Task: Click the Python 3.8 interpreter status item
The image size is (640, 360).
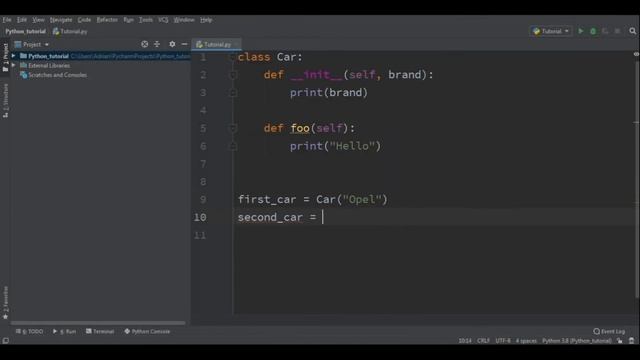Action: [x=577, y=340]
